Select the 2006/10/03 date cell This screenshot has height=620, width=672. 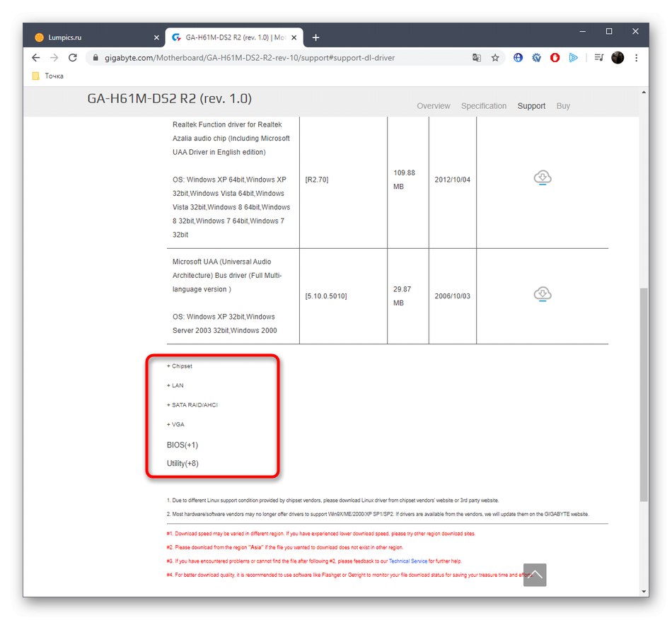coord(452,296)
